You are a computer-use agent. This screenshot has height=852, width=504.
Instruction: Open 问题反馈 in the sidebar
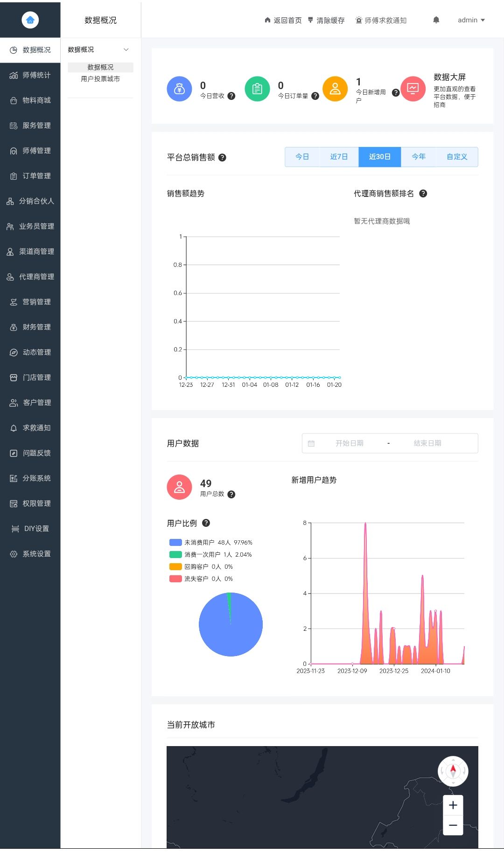coord(30,453)
